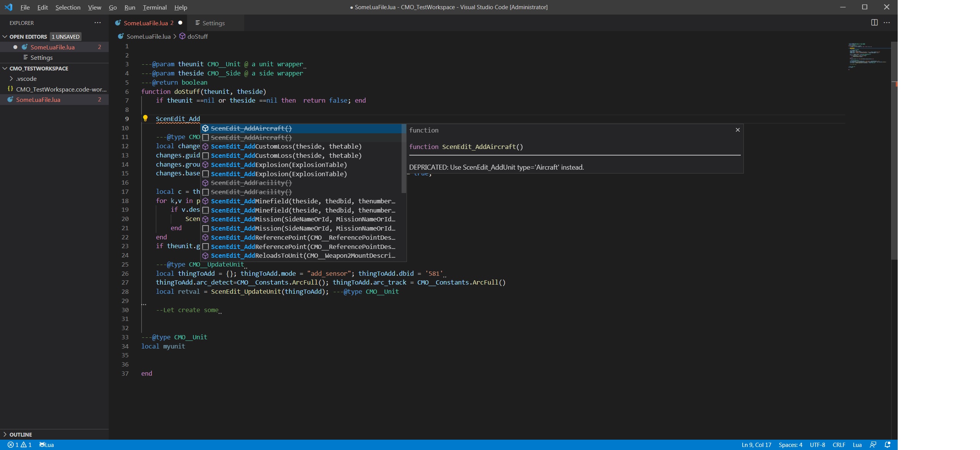Click the 1 UNSAVED badge
This screenshot has width=980, height=450.
click(x=65, y=36)
